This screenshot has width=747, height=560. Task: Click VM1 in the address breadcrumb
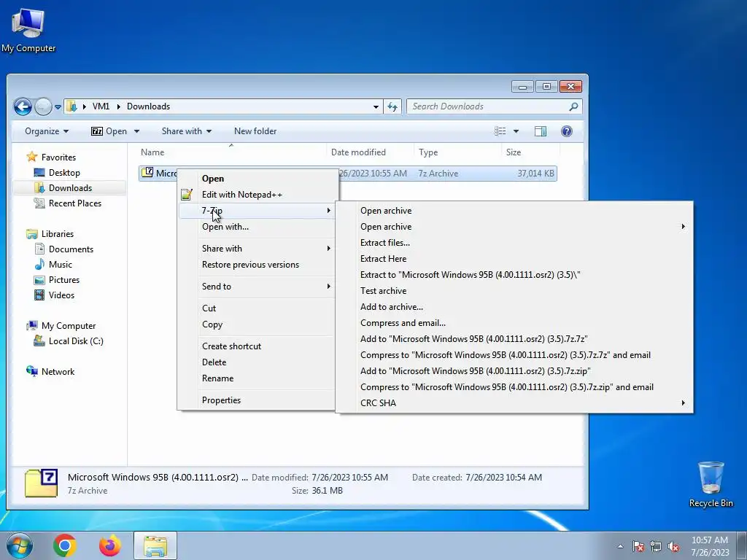pos(101,106)
